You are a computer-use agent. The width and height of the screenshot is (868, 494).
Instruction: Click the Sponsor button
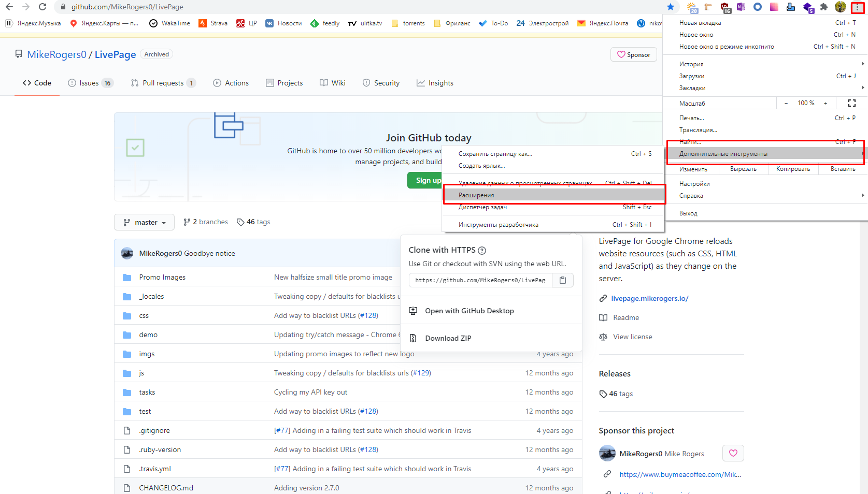634,54
